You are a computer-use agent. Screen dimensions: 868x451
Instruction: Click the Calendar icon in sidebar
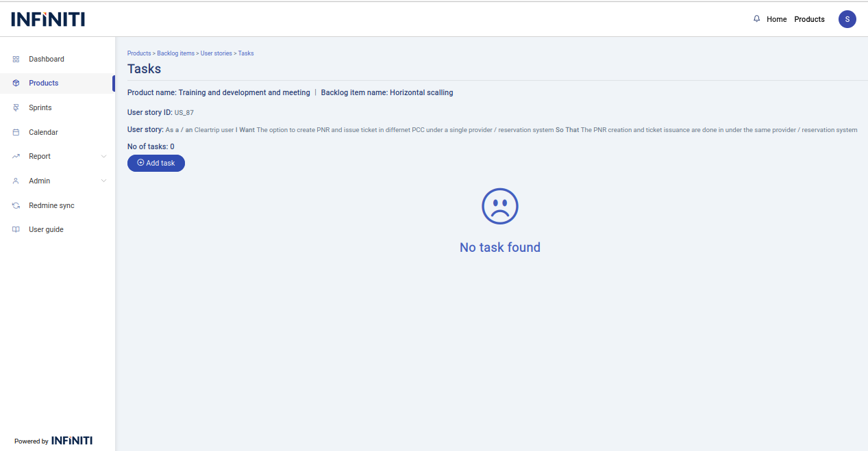16,133
